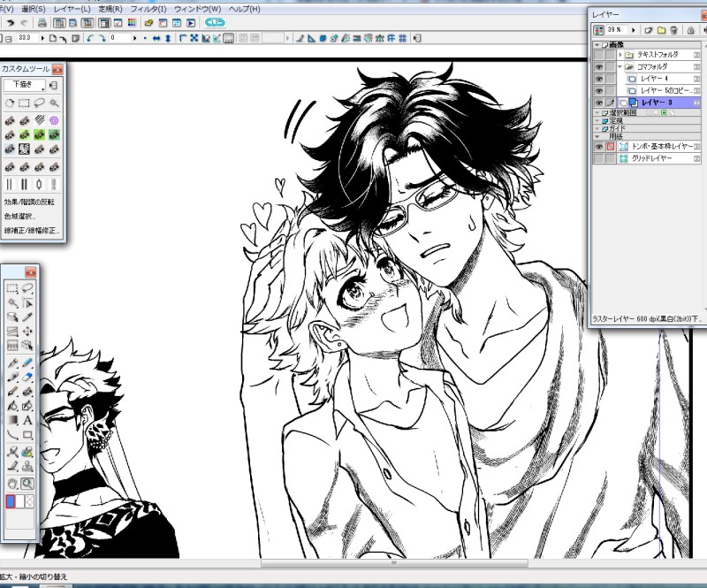The height and width of the screenshot is (588, 707).
Task: Flip the canvas horizontally with the double arrow
Action: tap(156, 38)
